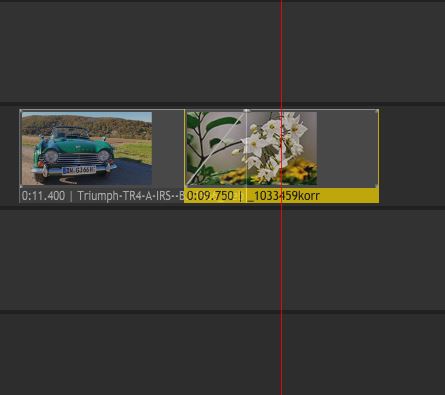Click the top-right corner handle of the flower clip
Viewport: 445px width, 395px height.
pyautogui.click(x=377, y=111)
